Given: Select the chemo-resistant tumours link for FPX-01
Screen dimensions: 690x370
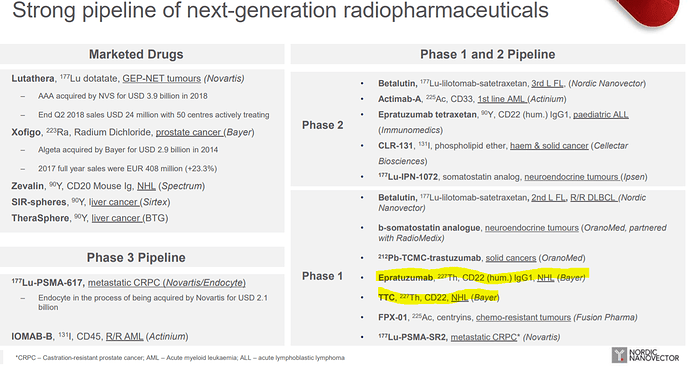Looking at the screenshot, I should pyautogui.click(x=523, y=318).
